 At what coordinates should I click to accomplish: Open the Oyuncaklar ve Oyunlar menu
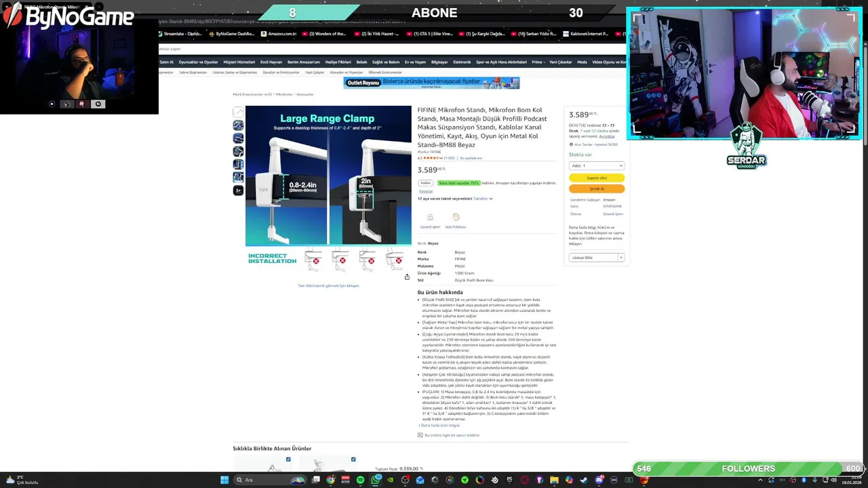click(x=199, y=62)
